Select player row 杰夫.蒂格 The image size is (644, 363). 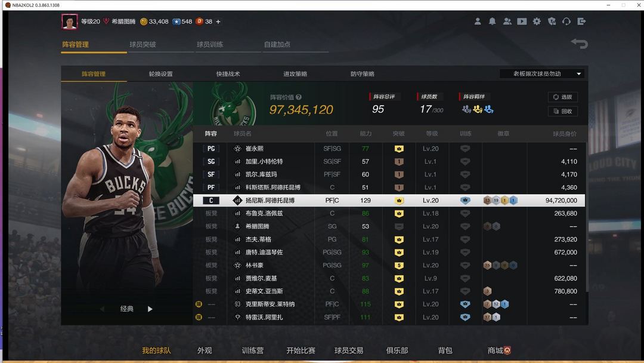coord(389,239)
